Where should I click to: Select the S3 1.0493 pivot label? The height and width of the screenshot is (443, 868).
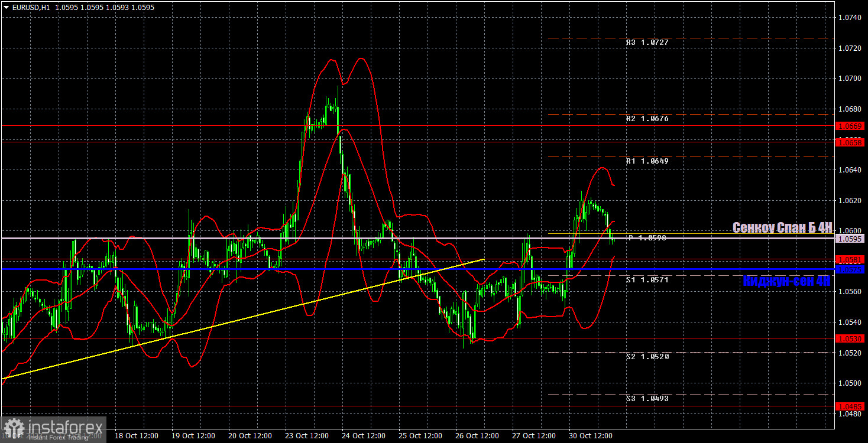[647, 399]
